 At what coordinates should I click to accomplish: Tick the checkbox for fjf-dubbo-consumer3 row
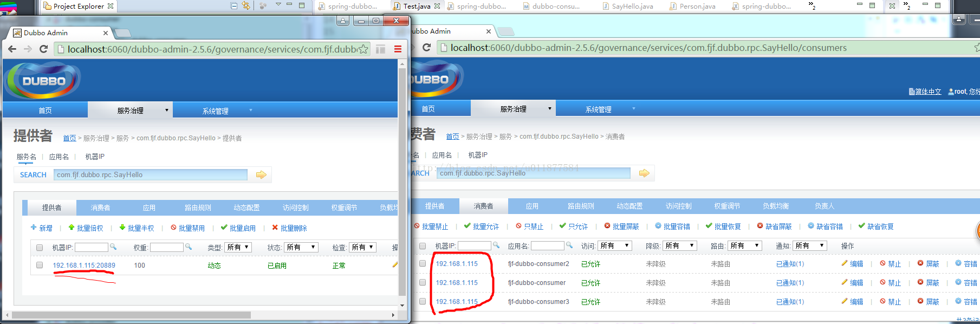pyautogui.click(x=423, y=301)
